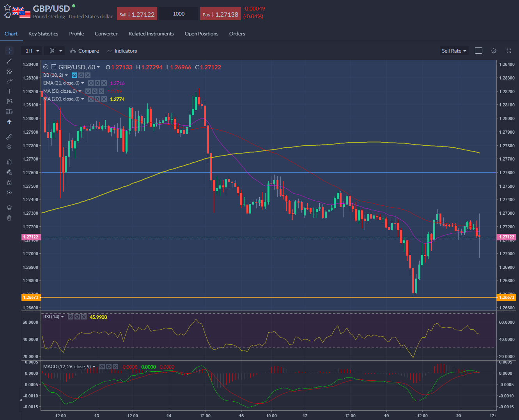Switch to the Chart tab

tap(11, 34)
